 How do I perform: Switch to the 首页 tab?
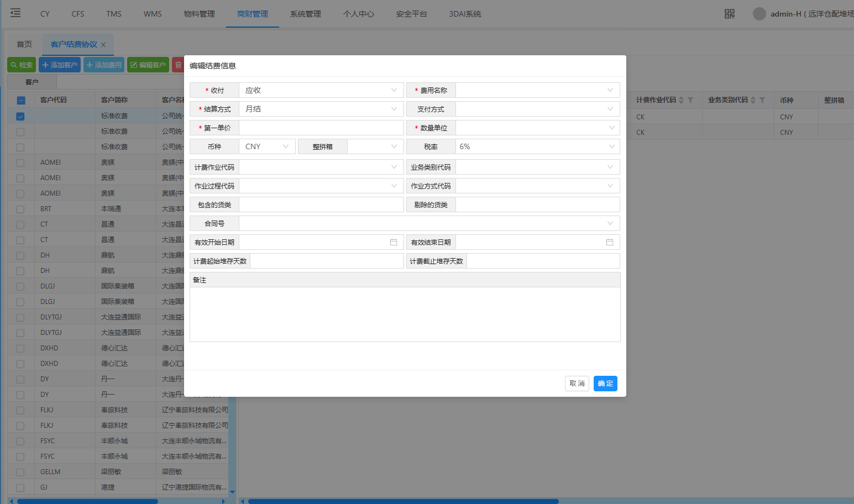(24, 44)
